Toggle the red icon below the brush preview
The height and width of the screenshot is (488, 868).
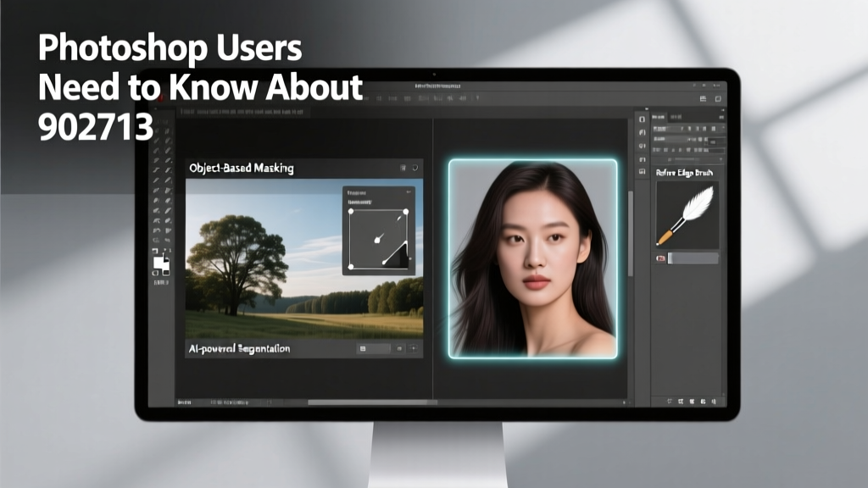[660, 258]
